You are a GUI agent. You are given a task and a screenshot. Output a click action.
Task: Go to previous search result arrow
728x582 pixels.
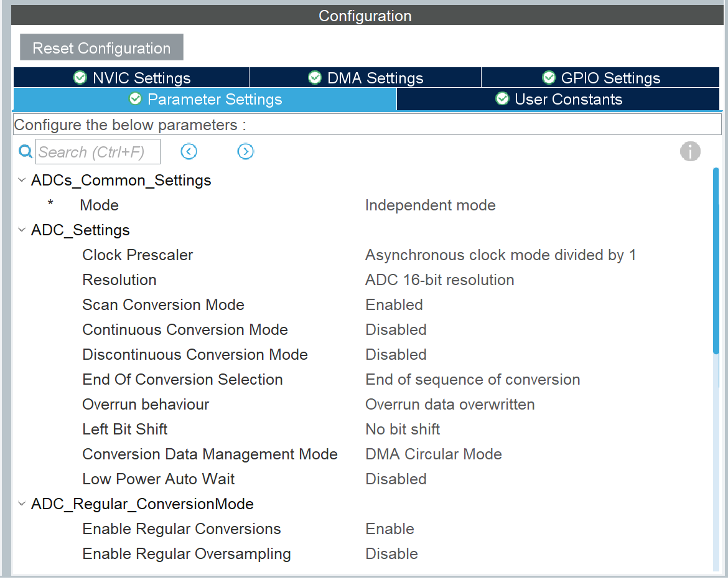coord(189,151)
